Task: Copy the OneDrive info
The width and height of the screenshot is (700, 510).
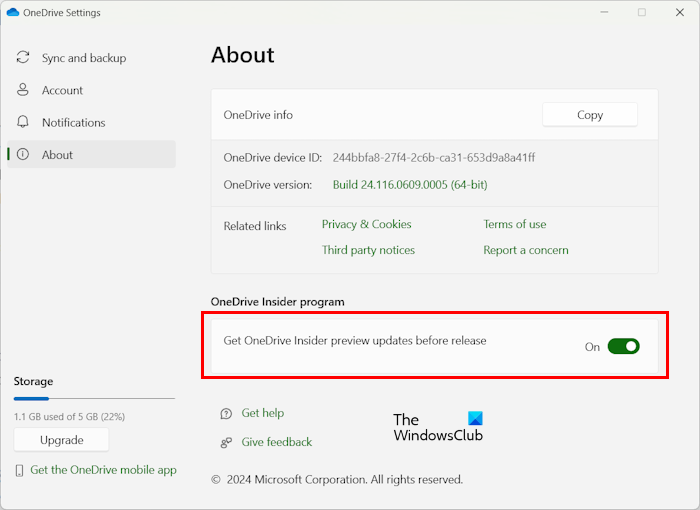Action: tap(590, 115)
